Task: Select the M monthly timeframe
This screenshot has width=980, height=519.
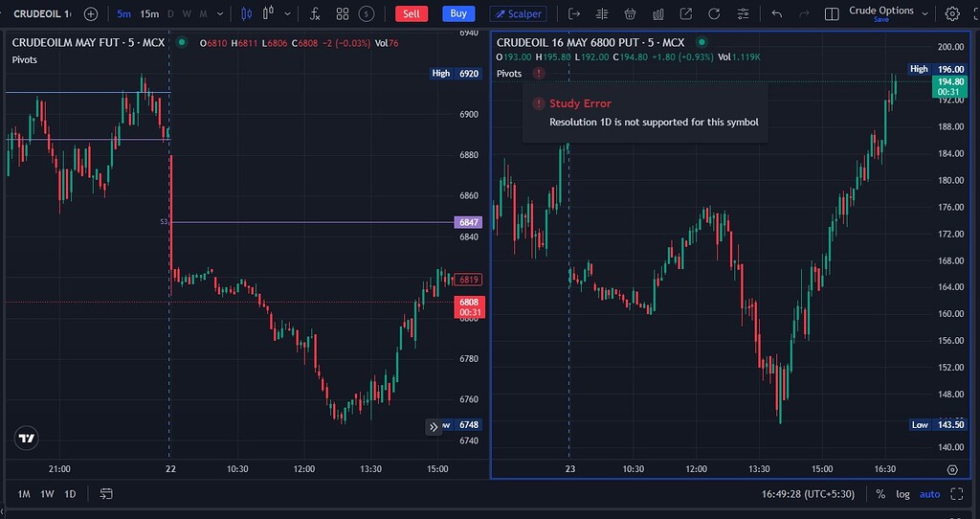Action: click(x=203, y=13)
